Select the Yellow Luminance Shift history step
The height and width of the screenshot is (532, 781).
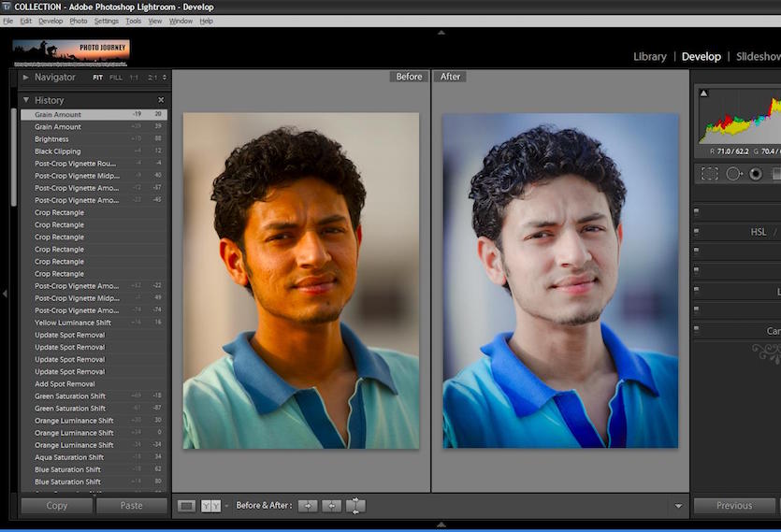pyautogui.click(x=94, y=323)
